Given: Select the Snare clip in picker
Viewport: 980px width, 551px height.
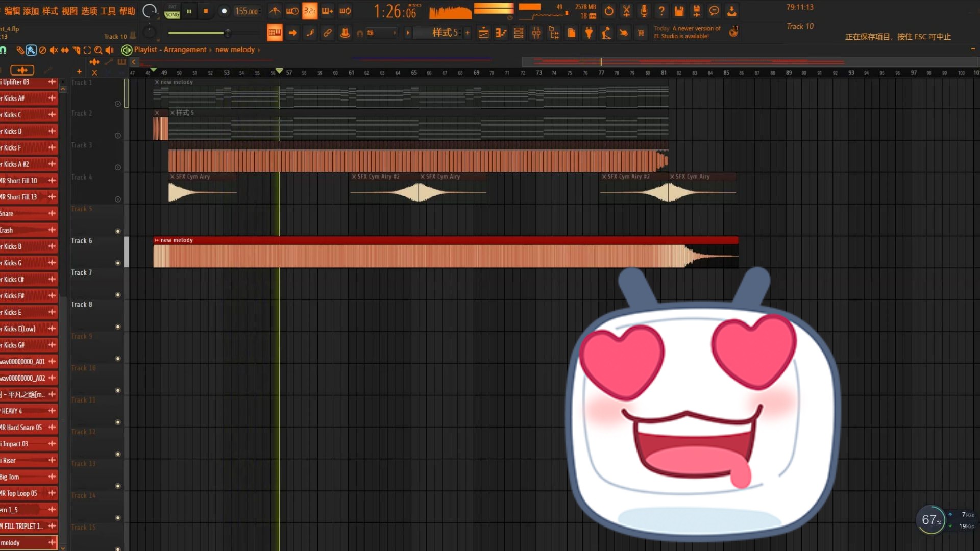Looking at the screenshot, I should 28,213.
